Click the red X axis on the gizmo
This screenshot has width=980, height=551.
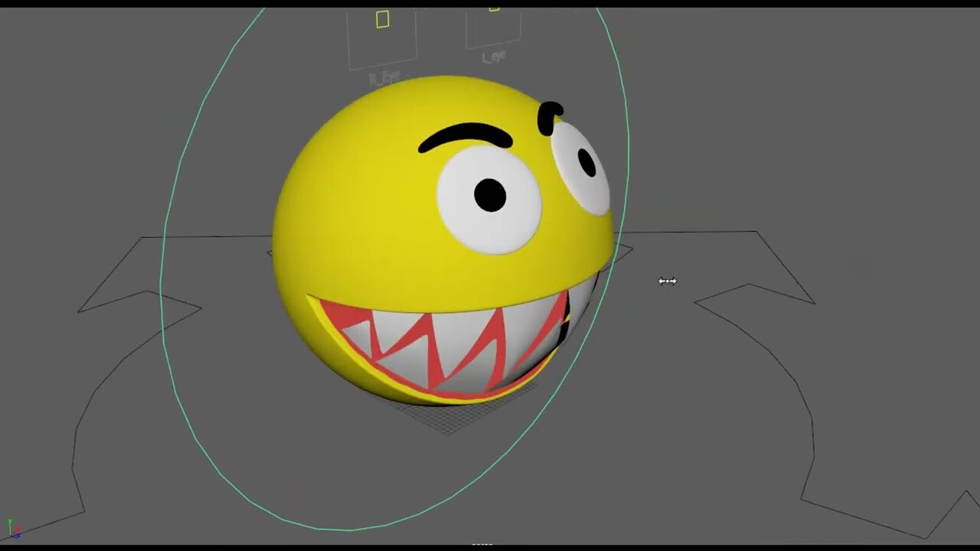[x=17, y=529]
